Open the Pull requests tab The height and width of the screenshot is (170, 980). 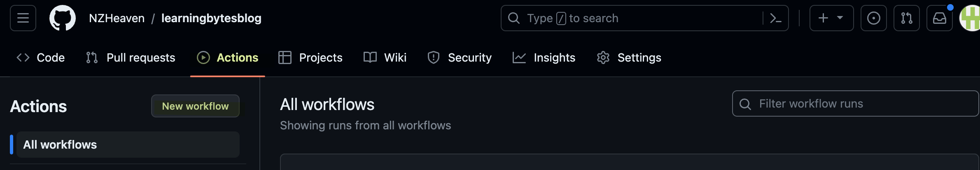point(131,57)
